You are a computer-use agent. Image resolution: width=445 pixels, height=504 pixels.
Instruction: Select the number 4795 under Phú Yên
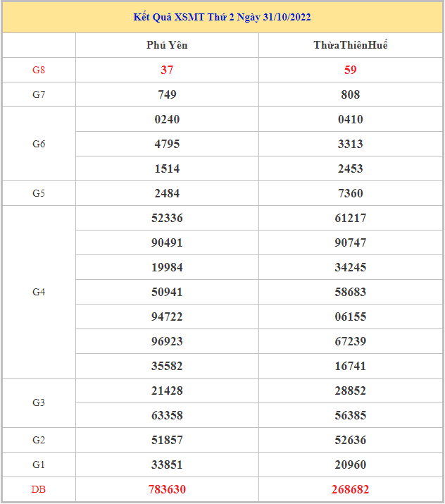(167, 144)
